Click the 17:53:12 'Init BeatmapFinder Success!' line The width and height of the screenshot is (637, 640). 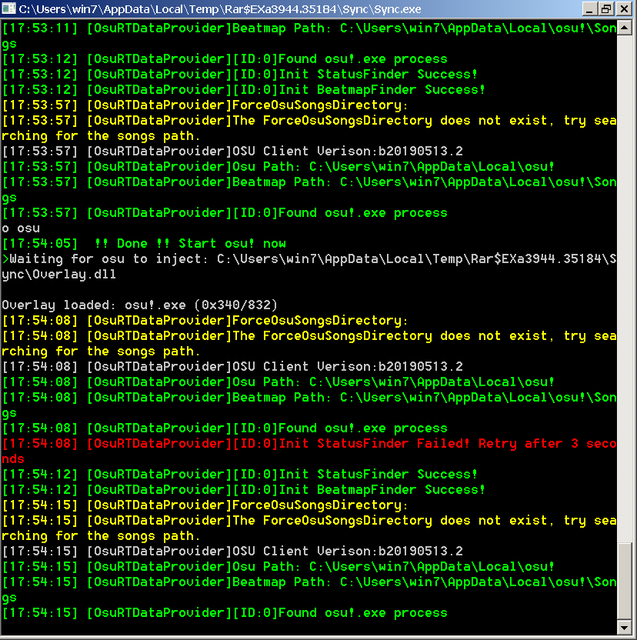(244, 90)
